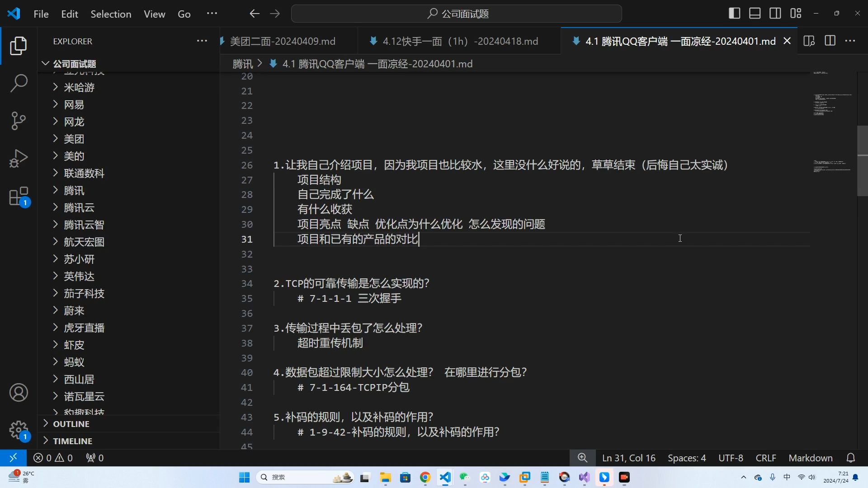Open the Extensions view

19,197
